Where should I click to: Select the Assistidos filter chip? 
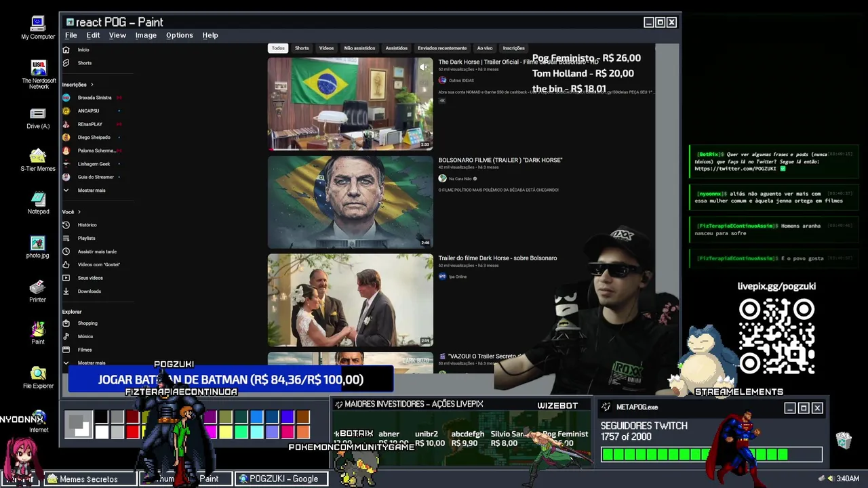click(x=397, y=48)
